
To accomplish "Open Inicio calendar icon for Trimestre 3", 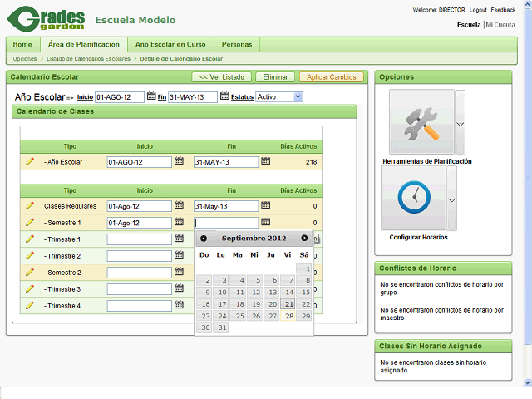I will [x=179, y=288].
